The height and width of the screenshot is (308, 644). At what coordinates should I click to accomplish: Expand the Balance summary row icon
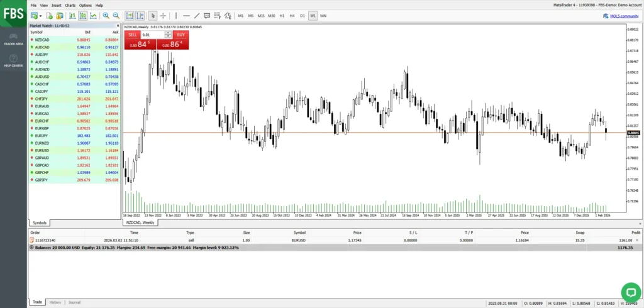[31, 248]
